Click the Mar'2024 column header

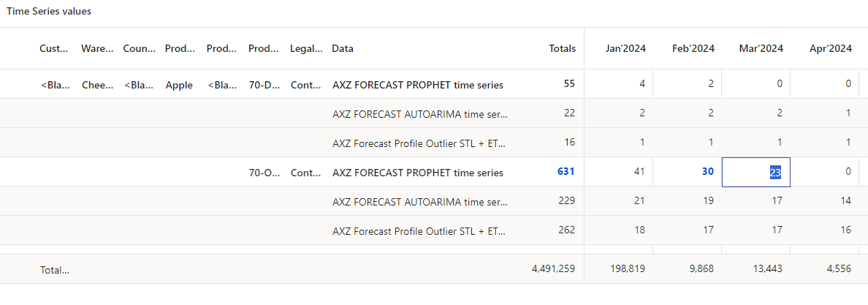pyautogui.click(x=761, y=48)
